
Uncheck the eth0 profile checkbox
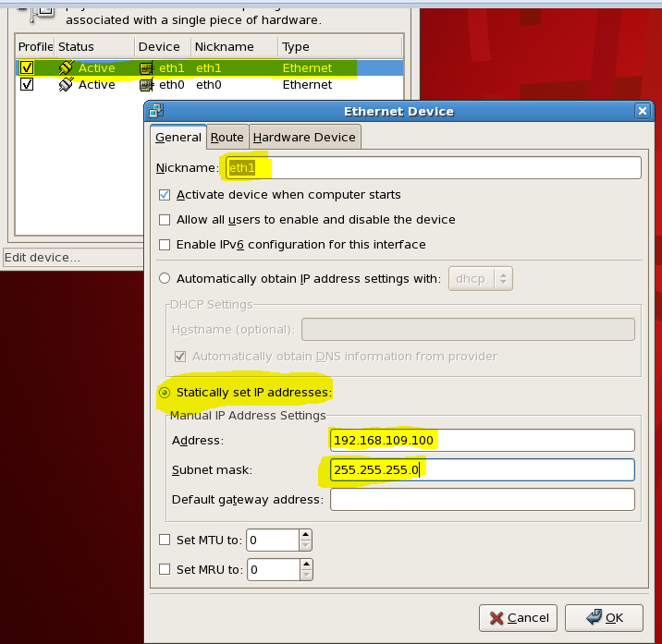pos(27,84)
